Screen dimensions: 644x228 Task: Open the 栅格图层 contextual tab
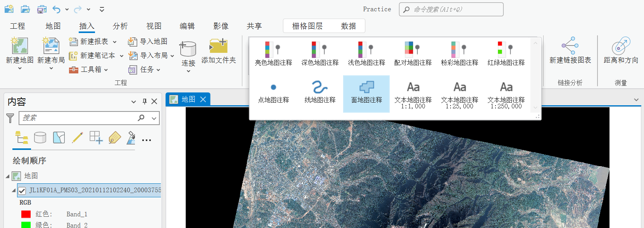(x=307, y=26)
